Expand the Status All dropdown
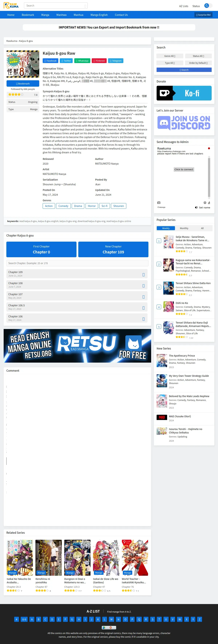Image resolution: width=218 pixels, height=644 pixels. click(x=198, y=56)
